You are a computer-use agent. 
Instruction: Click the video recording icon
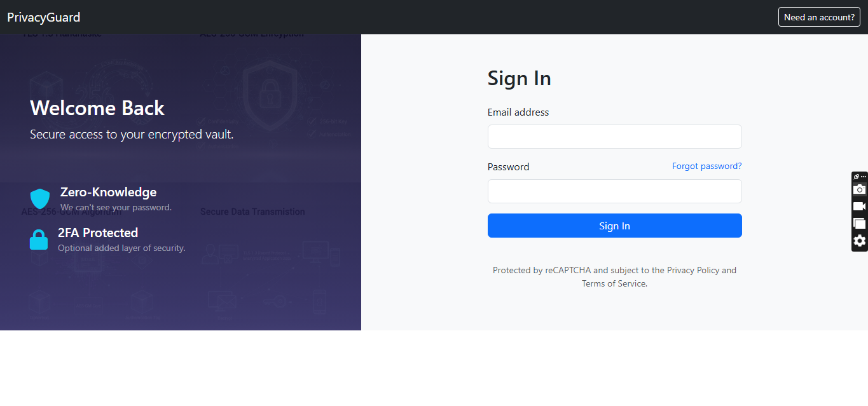click(859, 206)
